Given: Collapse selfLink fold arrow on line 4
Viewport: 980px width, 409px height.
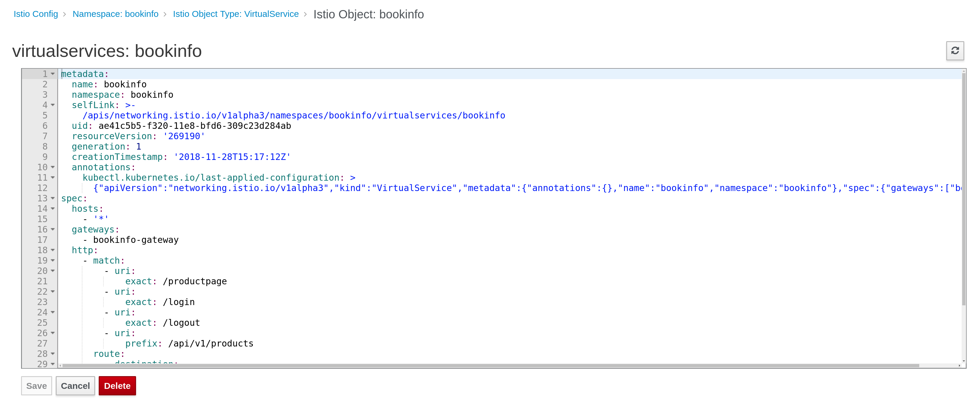Looking at the screenshot, I should (53, 105).
